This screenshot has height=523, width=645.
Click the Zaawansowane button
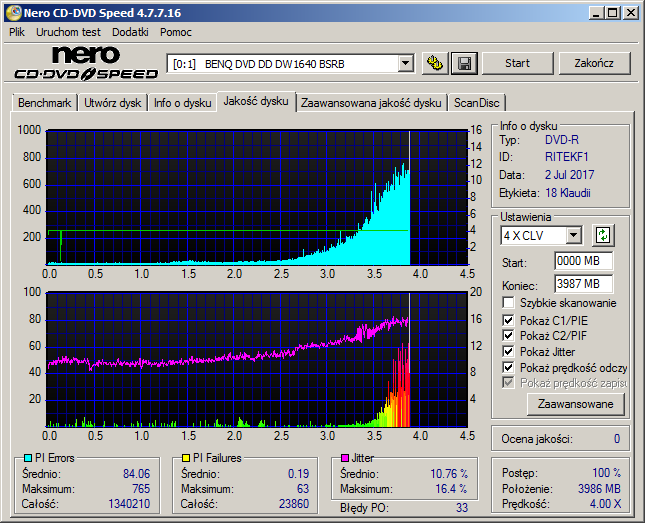575,404
